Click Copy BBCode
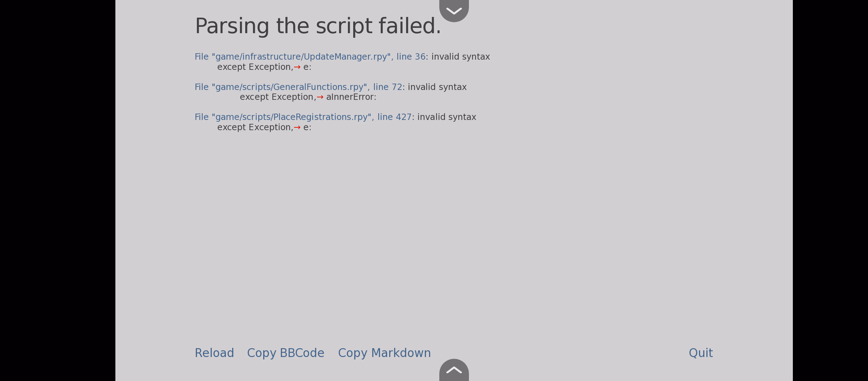This screenshot has height=381, width=868. [285, 353]
